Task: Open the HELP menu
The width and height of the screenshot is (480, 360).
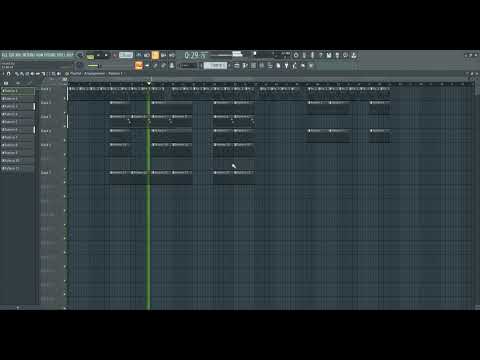Action: pyautogui.click(x=69, y=55)
